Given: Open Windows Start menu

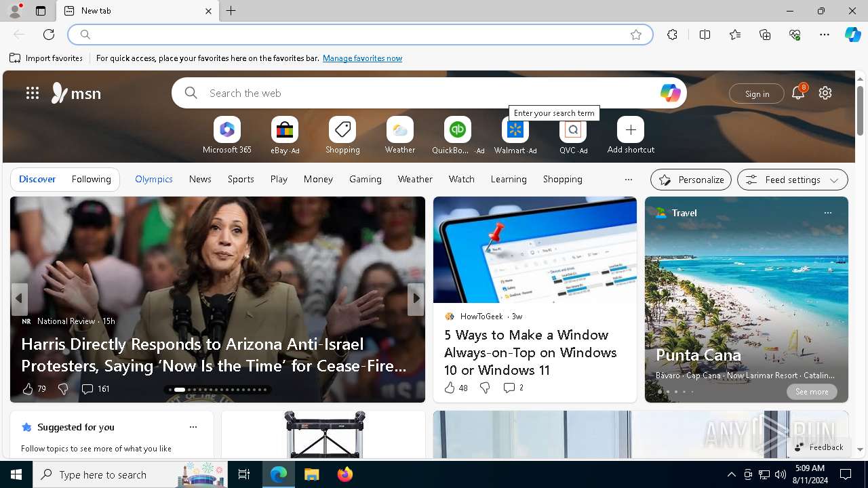Looking at the screenshot, I should tap(16, 474).
